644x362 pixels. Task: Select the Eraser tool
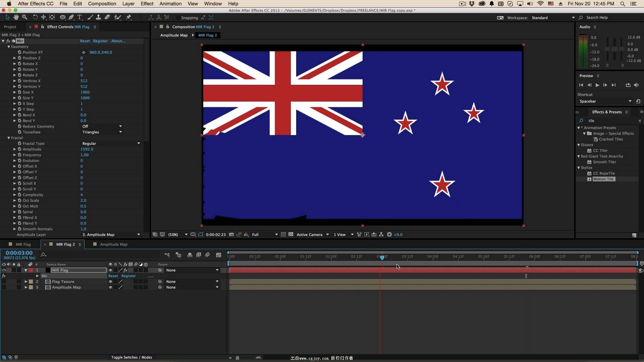click(107, 17)
